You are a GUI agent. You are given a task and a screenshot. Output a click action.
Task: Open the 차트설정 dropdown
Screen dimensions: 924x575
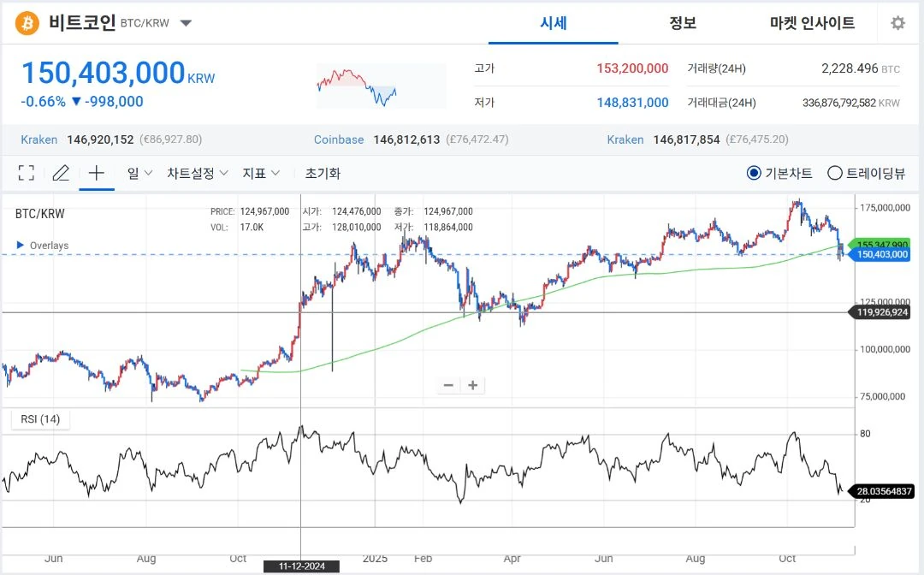pos(198,173)
